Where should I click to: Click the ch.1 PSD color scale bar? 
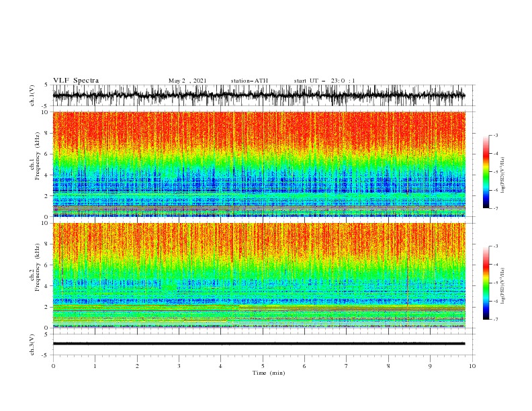(x=486, y=172)
